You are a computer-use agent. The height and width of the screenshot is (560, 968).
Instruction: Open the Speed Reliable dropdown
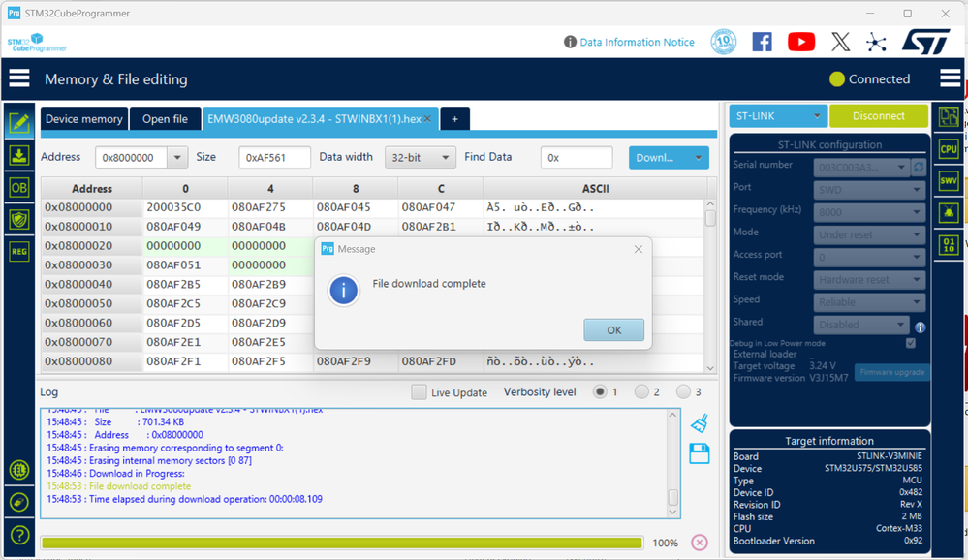pos(869,302)
